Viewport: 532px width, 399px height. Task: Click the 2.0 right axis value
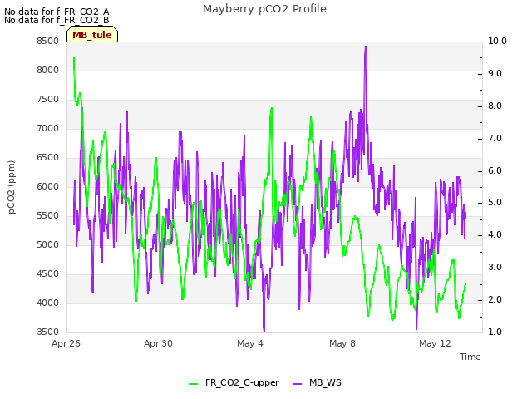click(495, 299)
